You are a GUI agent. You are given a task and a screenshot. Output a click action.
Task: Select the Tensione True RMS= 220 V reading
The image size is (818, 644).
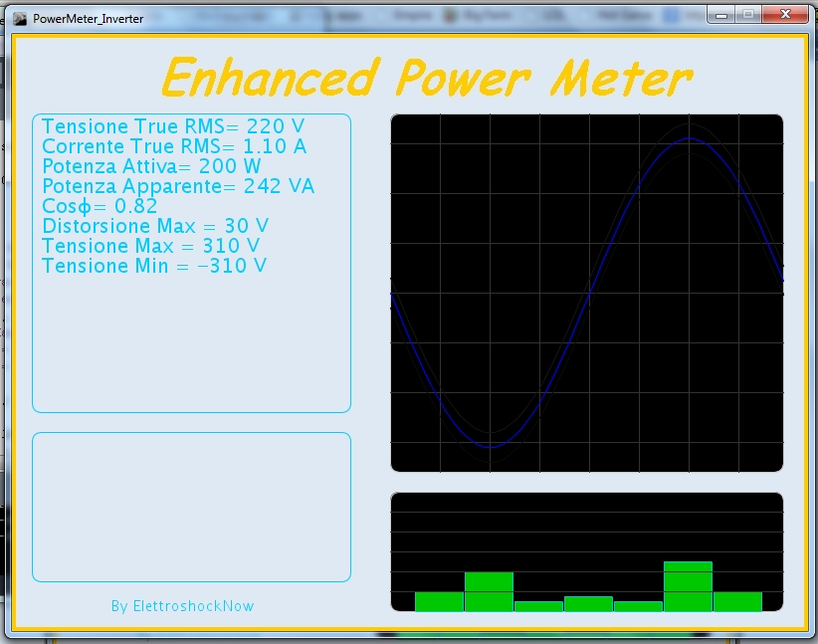[173, 126]
